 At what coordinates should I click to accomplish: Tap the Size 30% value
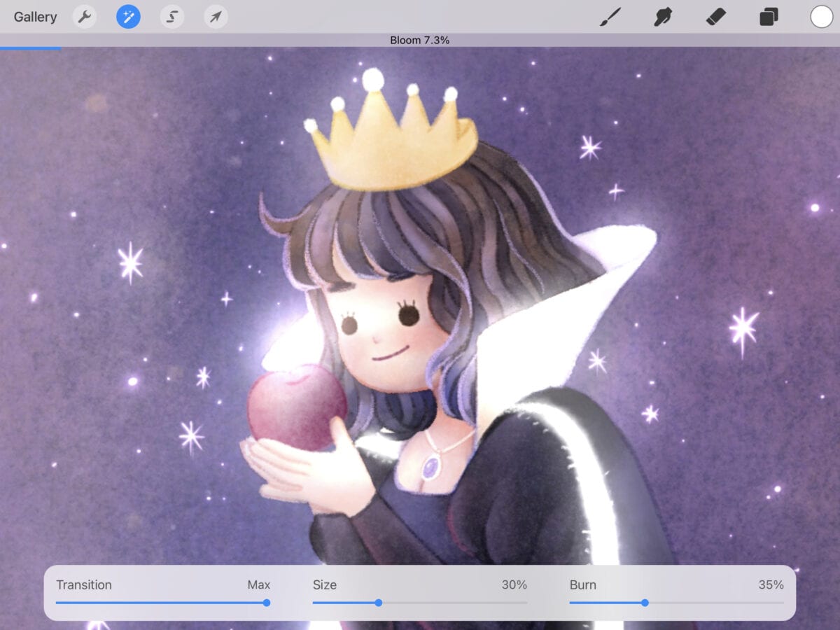click(514, 584)
